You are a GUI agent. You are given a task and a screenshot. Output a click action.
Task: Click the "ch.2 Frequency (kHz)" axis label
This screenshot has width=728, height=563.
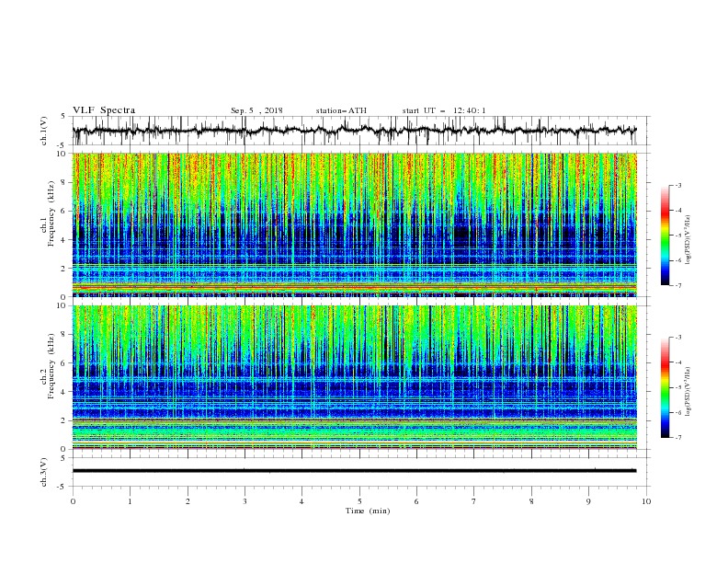click(48, 366)
